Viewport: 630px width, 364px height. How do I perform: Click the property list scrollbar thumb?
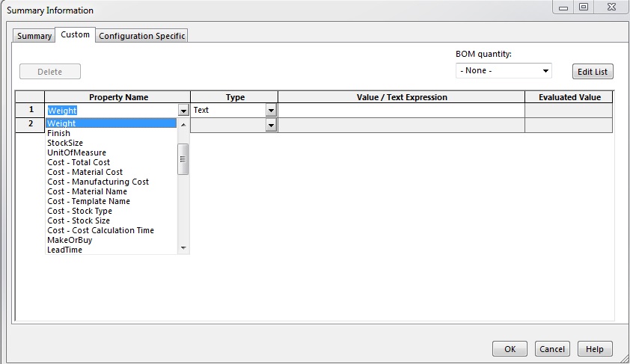click(x=183, y=158)
